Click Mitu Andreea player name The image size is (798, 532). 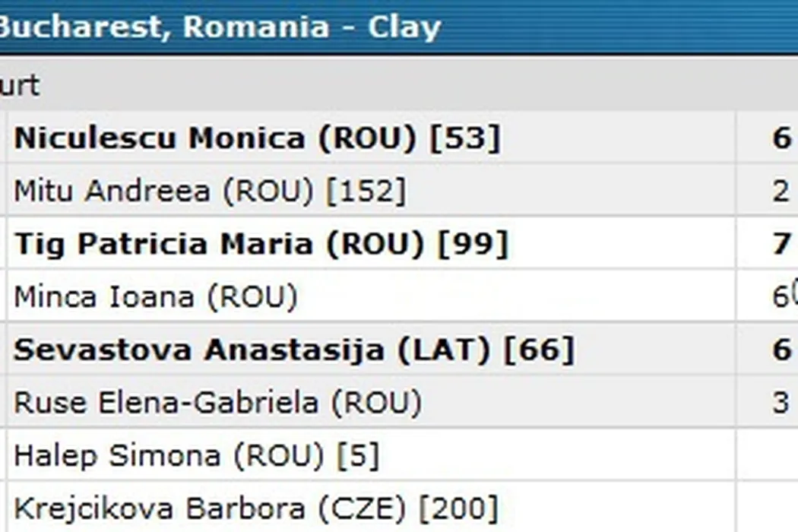[111, 191]
